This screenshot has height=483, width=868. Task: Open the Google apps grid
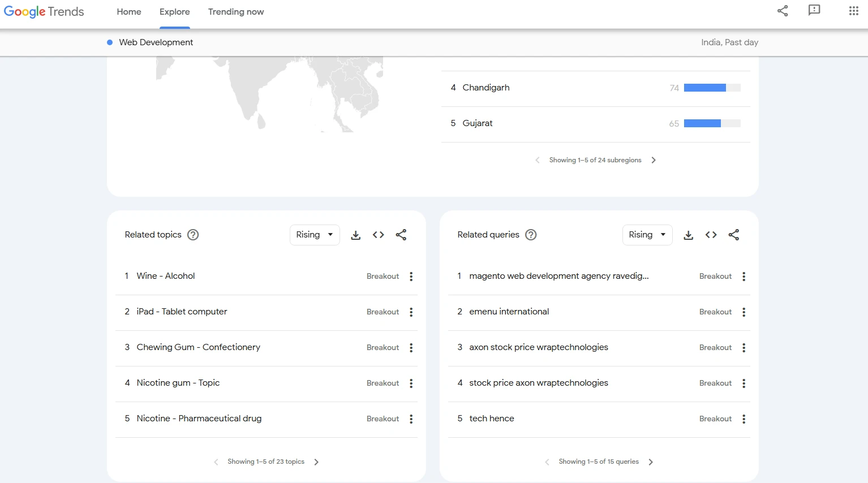click(x=853, y=11)
